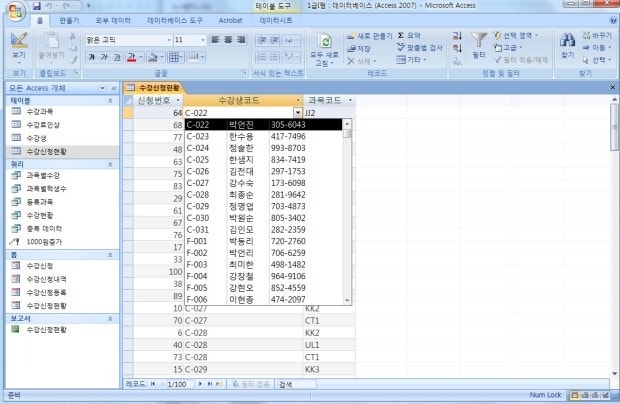This screenshot has width=620, height=404.
Task: Go to next record in navigation bar
Action: pyautogui.click(x=200, y=384)
